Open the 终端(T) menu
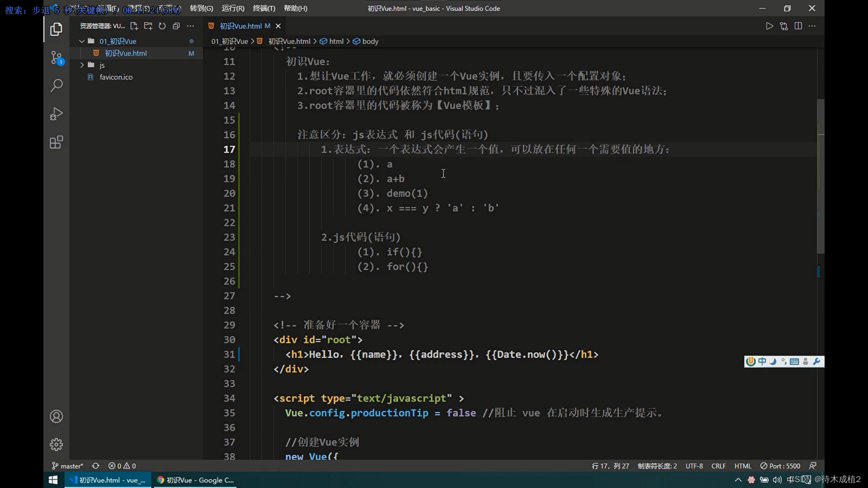 (264, 8)
